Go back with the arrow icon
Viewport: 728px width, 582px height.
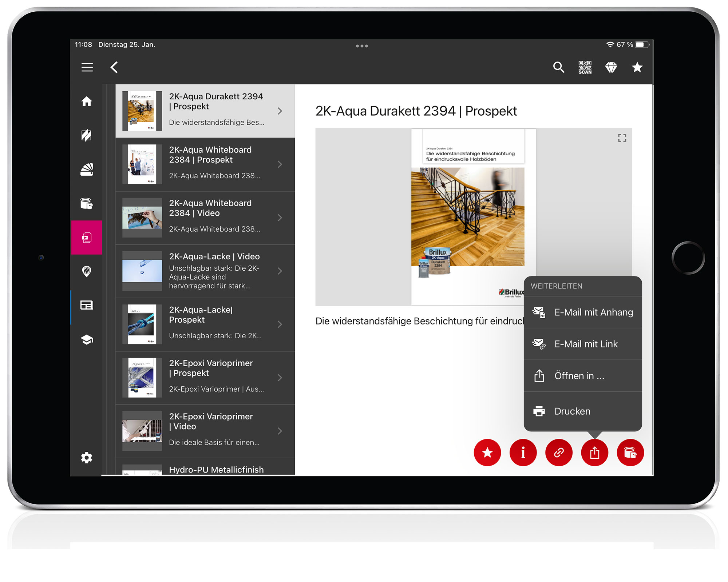pos(114,67)
